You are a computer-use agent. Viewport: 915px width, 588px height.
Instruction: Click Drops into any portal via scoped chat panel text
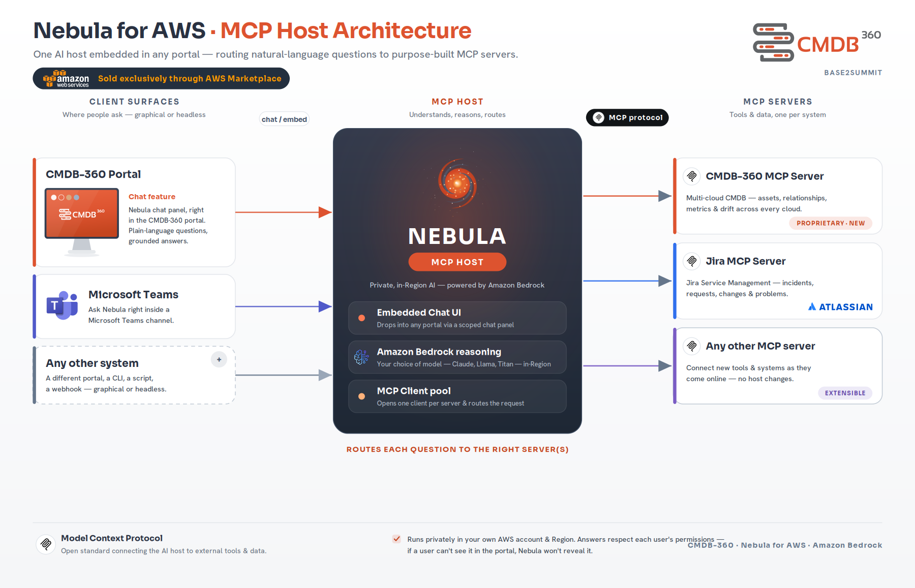[x=445, y=325]
